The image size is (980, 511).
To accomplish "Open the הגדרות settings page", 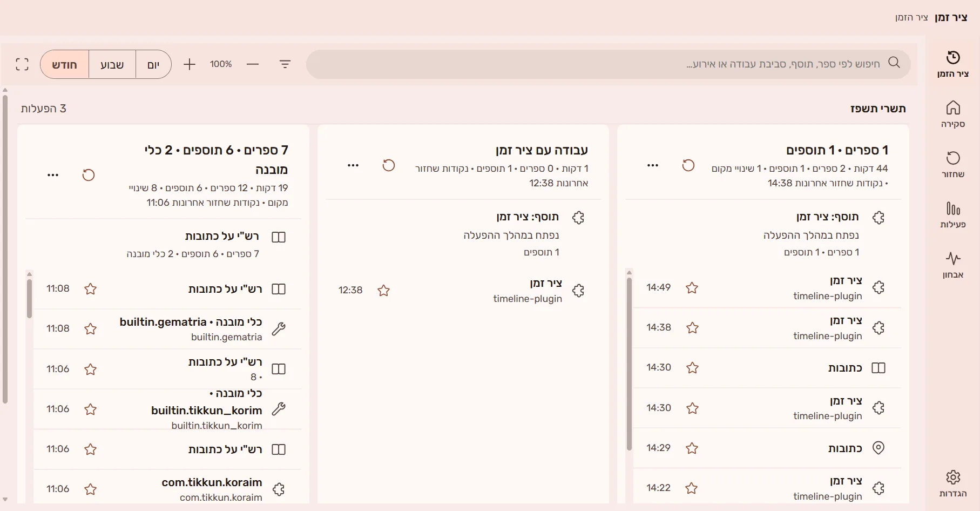I will [953, 484].
